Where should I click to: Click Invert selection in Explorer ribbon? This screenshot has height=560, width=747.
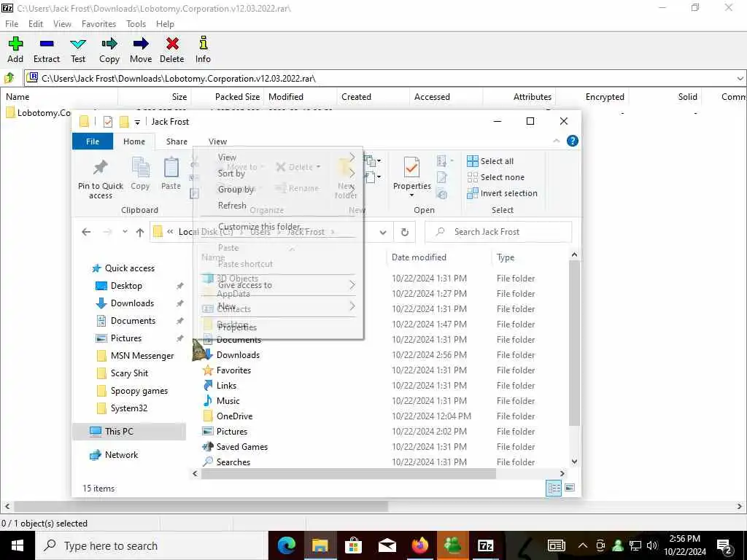click(x=502, y=193)
